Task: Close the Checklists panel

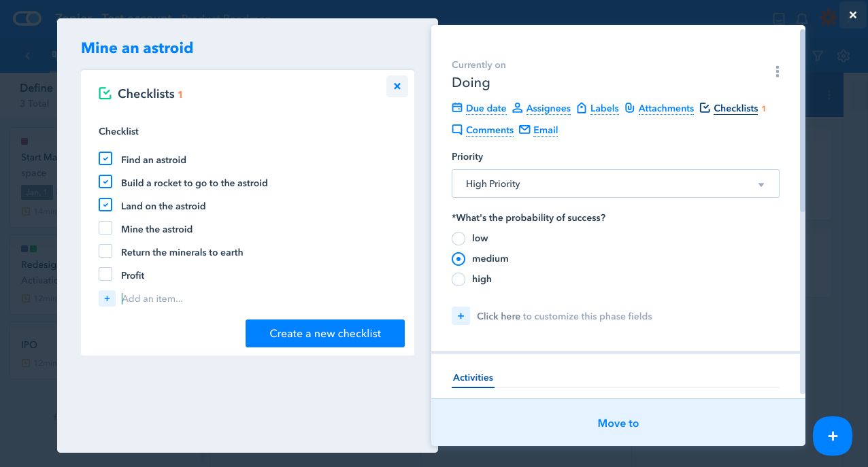Action: pyautogui.click(x=397, y=86)
